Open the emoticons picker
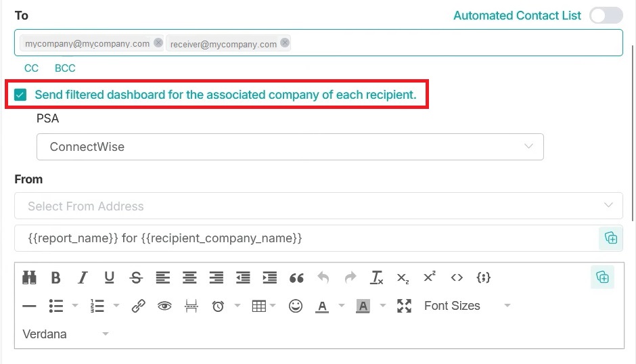This screenshot has height=364, width=636. pos(296,306)
